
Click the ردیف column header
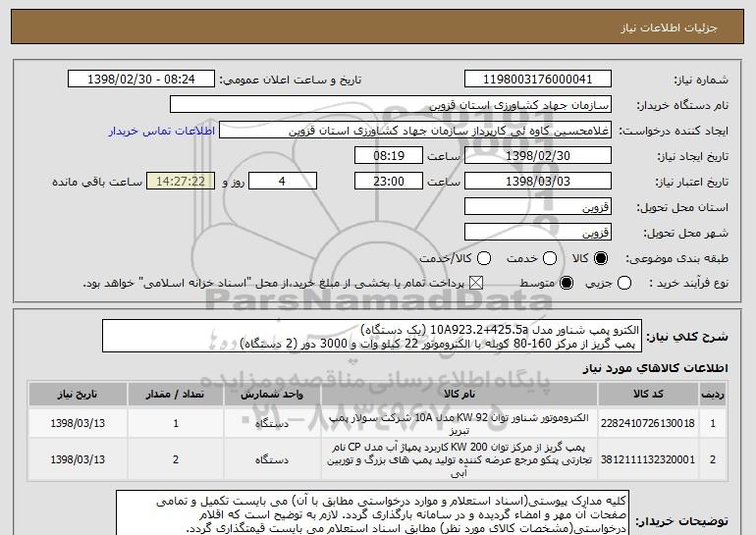pyautogui.click(x=712, y=395)
